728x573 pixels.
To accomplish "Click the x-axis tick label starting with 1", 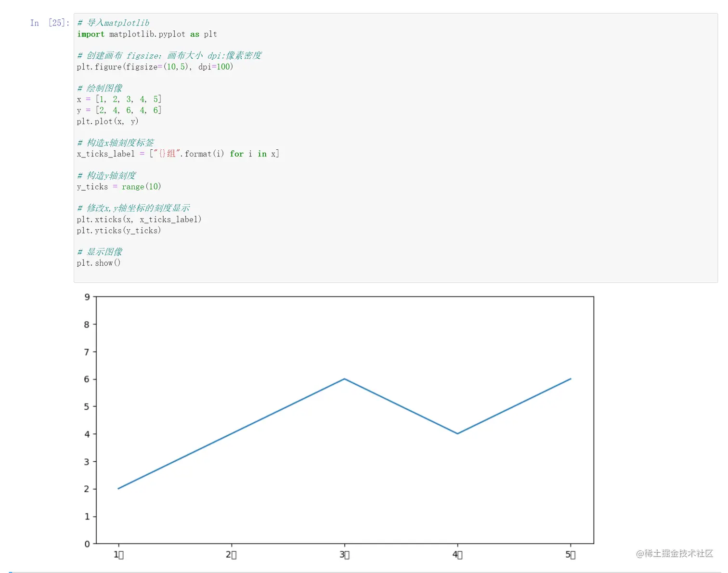I will (x=118, y=555).
